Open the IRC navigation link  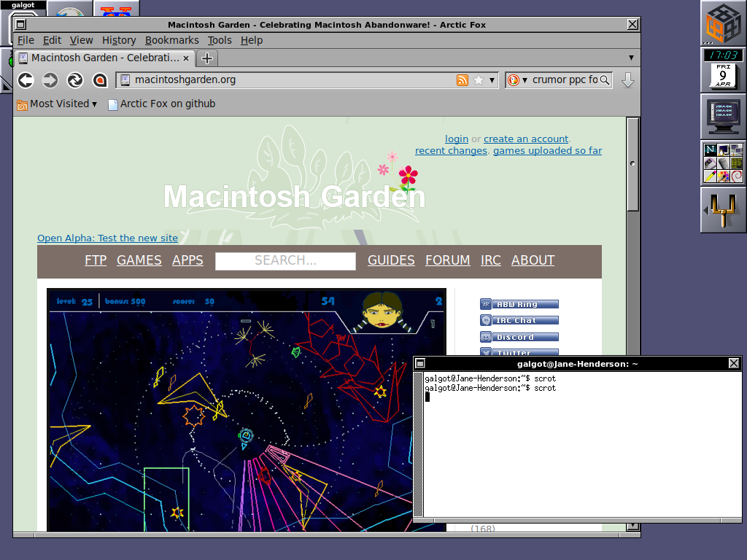[491, 260]
